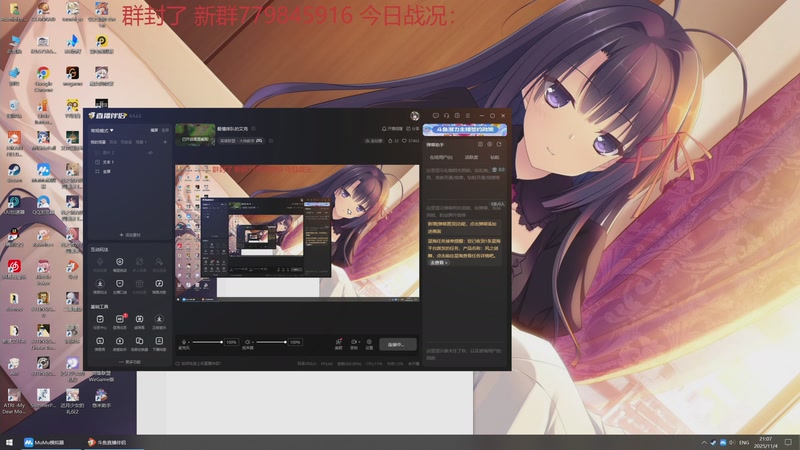Open the 常规模式 mode dropdown
Image resolution: width=800 pixels, height=450 pixels.
point(102,131)
